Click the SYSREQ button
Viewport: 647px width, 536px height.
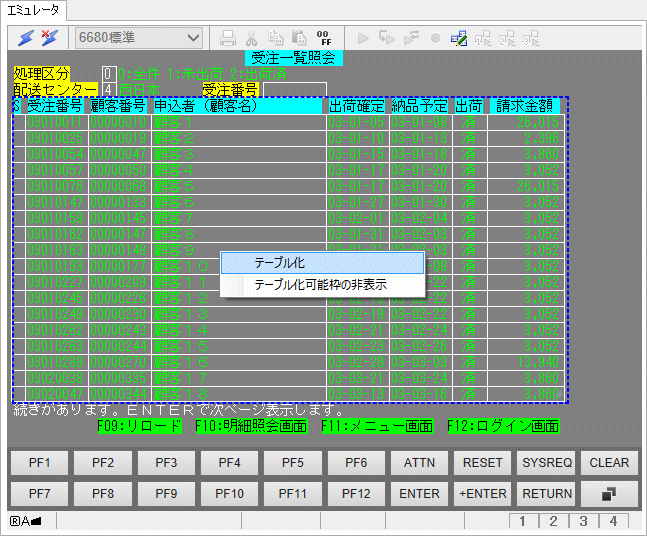point(547,463)
